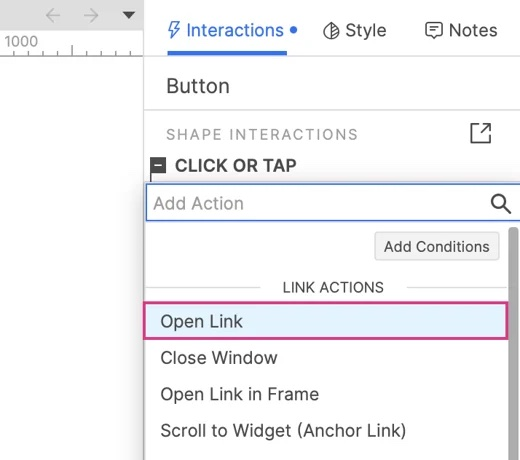The height and width of the screenshot is (460, 520).
Task: Click the back arrow icon
Action: (53, 15)
